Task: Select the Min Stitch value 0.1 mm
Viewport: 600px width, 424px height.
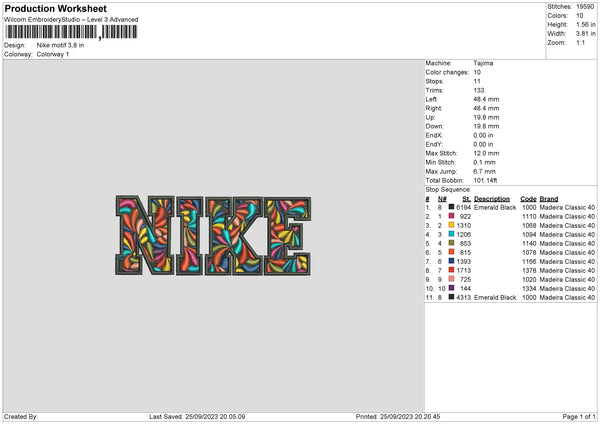Action: coord(484,162)
